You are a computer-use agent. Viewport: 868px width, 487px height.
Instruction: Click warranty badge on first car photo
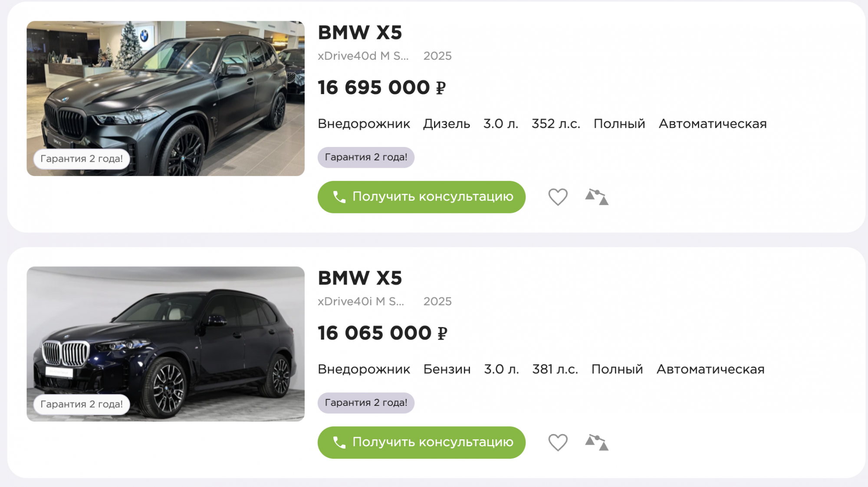tap(82, 159)
